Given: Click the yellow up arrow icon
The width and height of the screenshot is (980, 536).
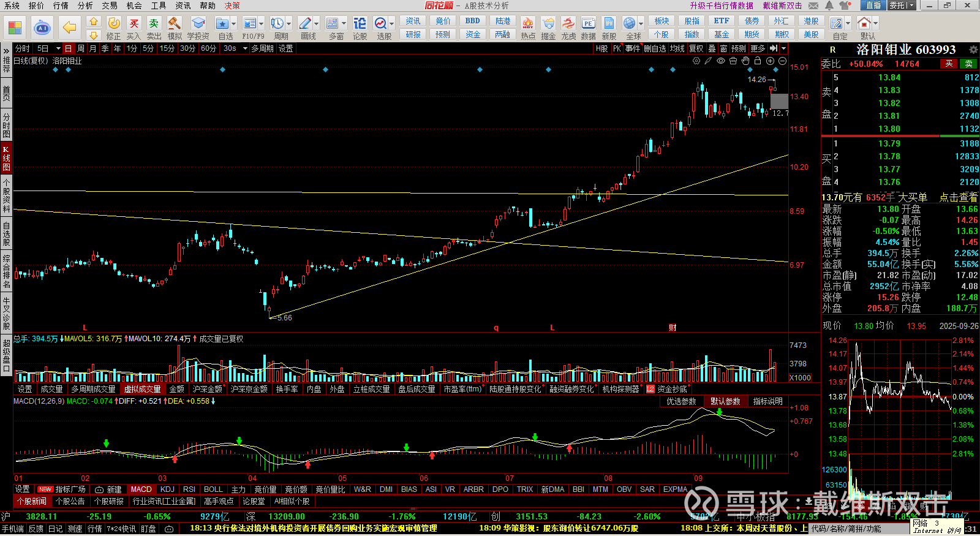Looking at the screenshot, I should 94,21.
